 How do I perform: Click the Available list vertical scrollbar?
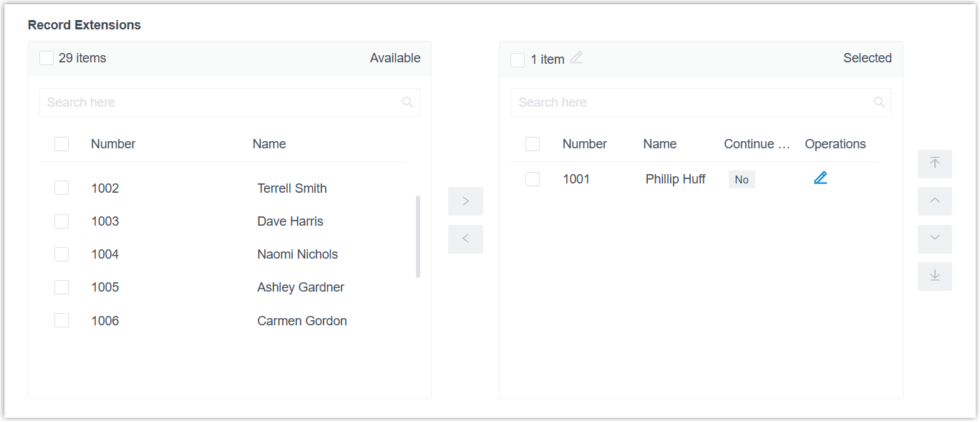click(x=417, y=236)
